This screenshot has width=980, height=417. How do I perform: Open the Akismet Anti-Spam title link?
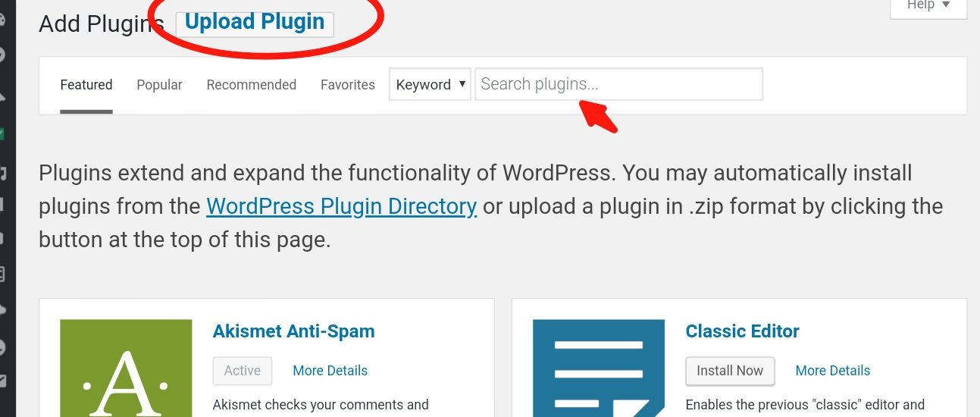point(294,331)
